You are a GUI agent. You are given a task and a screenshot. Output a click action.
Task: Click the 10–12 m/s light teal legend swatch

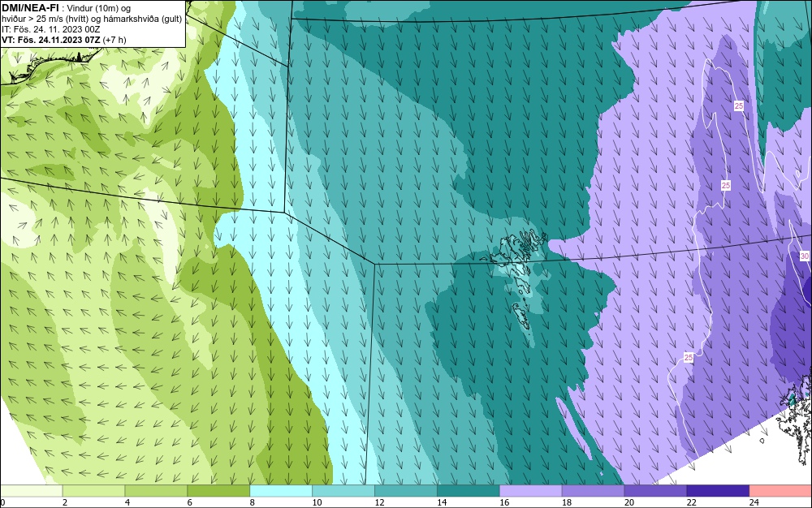click(x=343, y=490)
